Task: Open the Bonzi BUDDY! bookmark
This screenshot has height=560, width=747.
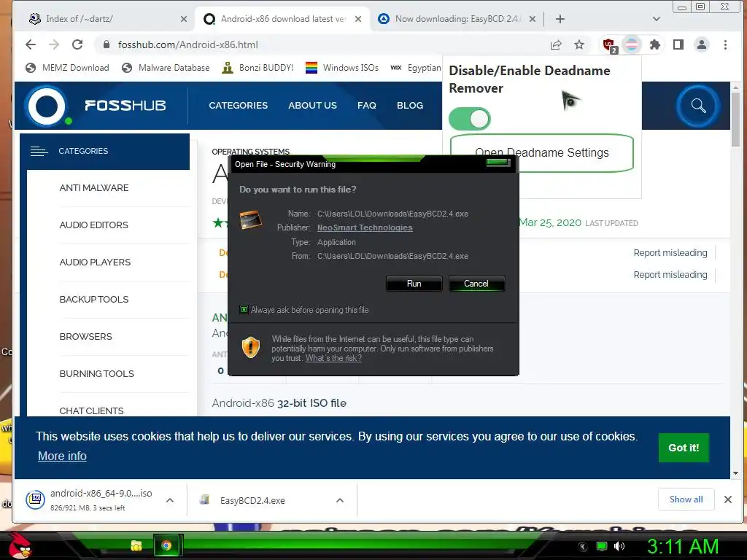Action: click(x=258, y=68)
